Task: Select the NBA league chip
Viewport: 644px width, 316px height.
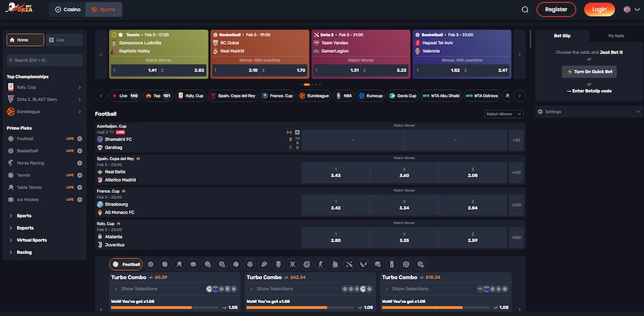Action: (343, 96)
